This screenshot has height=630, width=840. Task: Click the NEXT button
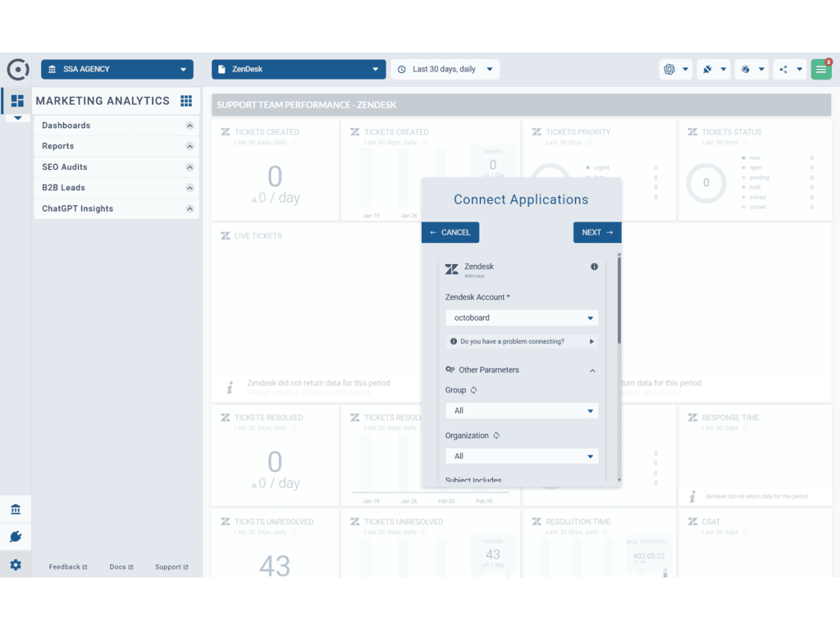[596, 232]
